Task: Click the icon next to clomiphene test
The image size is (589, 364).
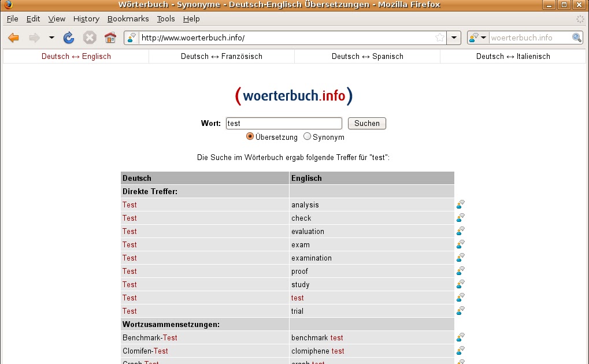Action: click(461, 351)
